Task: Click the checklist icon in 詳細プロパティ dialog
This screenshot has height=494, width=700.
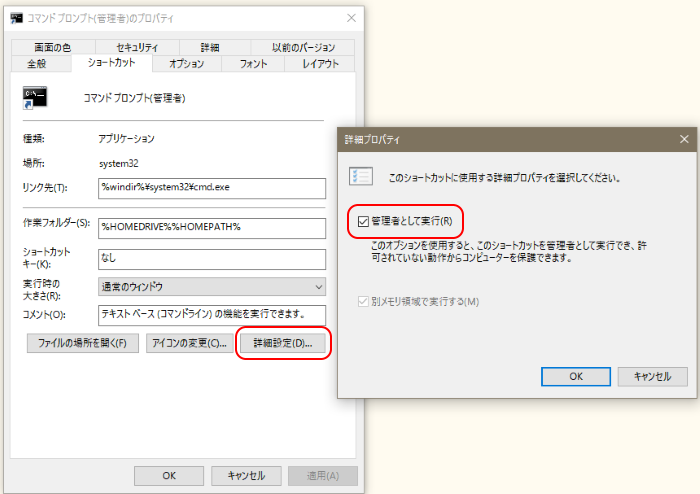Action: pos(361,177)
